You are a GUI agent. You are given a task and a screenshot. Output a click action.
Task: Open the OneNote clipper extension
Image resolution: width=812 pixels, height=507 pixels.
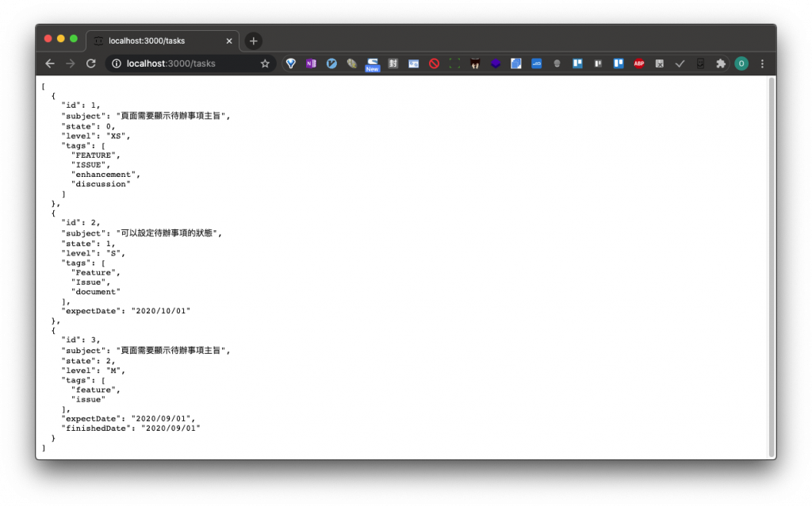[x=311, y=63]
